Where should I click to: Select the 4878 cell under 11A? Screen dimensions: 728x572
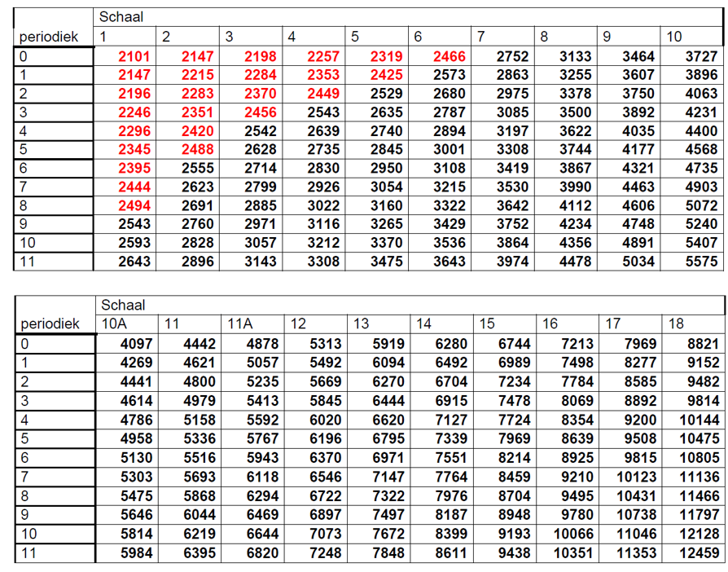pyautogui.click(x=262, y=344)
